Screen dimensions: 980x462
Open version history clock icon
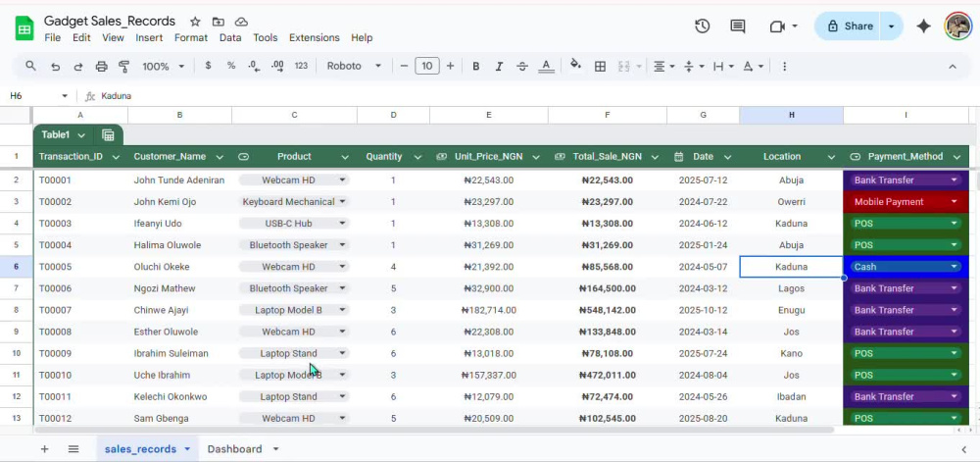702,26
